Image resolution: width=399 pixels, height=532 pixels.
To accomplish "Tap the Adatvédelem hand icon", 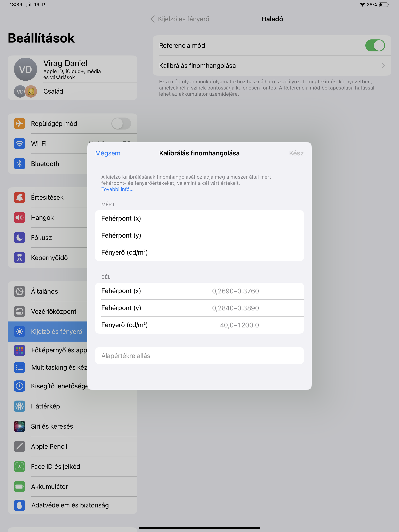I will (x=20, y=505).
